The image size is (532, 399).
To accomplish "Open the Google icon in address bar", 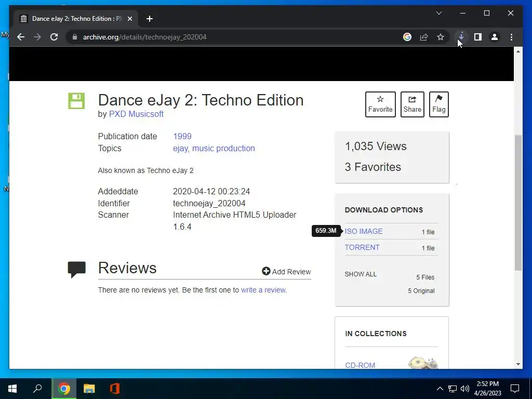I will click(407, 37).
